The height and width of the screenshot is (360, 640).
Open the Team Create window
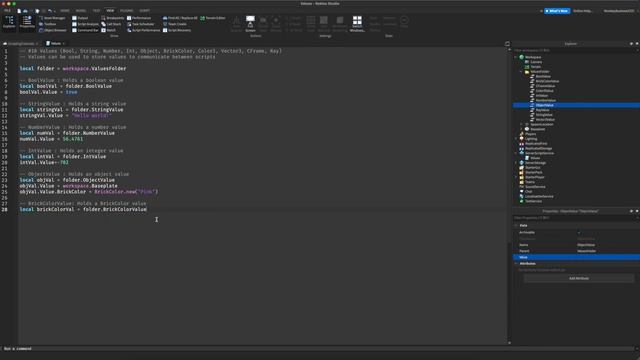175,24
